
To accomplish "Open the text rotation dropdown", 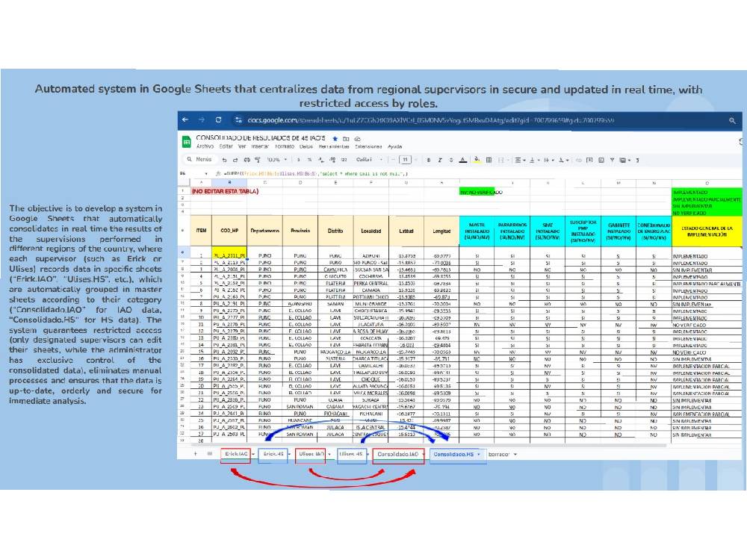I will (564, 160).
